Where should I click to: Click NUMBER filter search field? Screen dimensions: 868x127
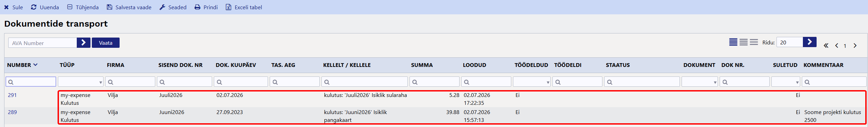(x=31, y=82)
